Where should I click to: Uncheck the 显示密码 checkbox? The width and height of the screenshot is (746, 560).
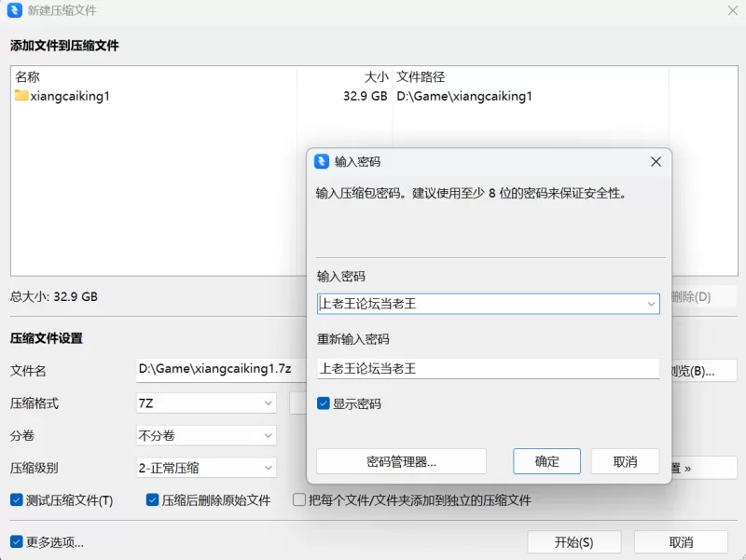click(324, 403)
